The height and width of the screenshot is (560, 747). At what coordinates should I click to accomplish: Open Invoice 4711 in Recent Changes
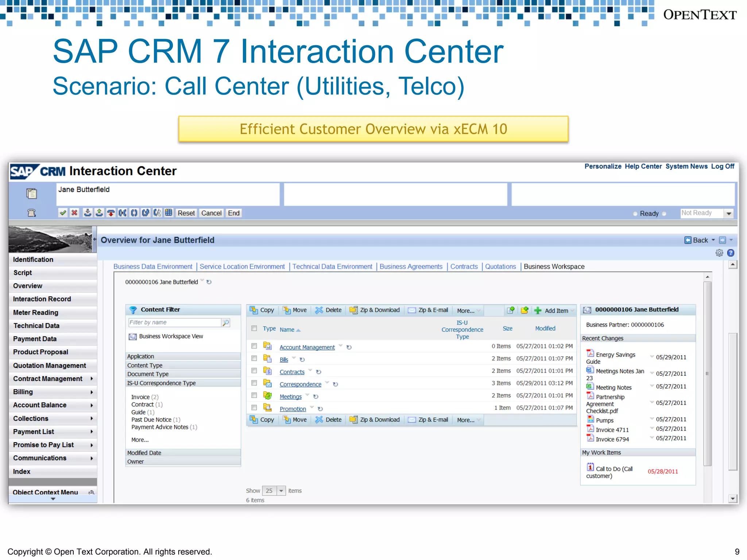pyautogui.click(x=612, y=430)
